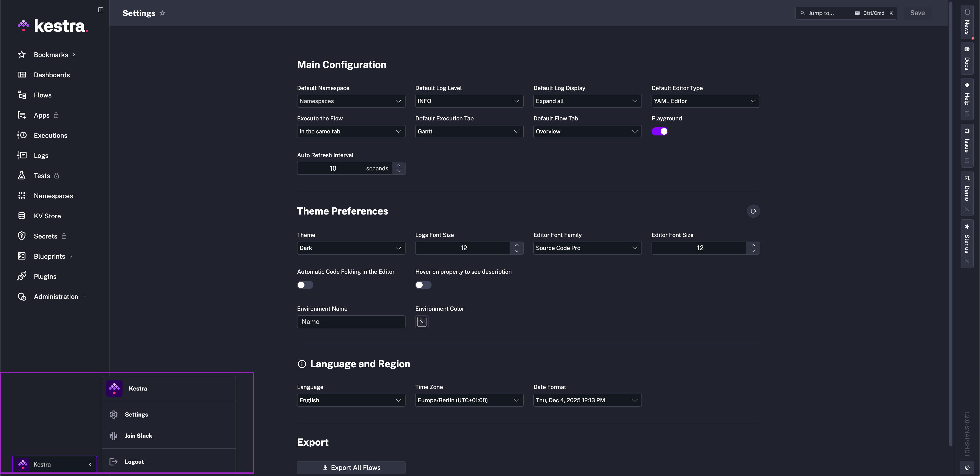Collapse the sidebar with the panel toggle icon
This screenshot has width=980, height=476.
(101, 9)
